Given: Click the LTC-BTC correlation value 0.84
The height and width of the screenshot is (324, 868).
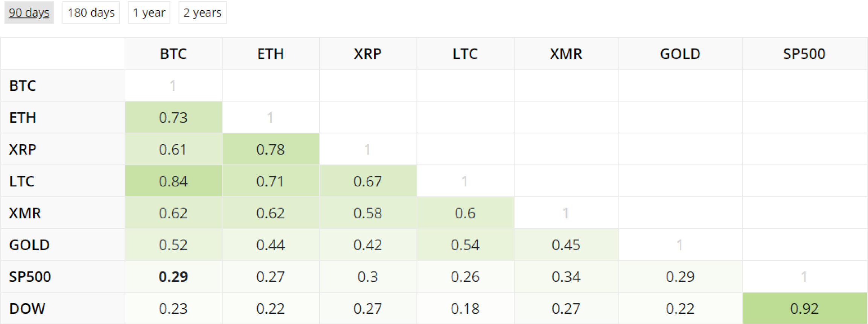Looking at the screenshot, I should coord(173,181).
